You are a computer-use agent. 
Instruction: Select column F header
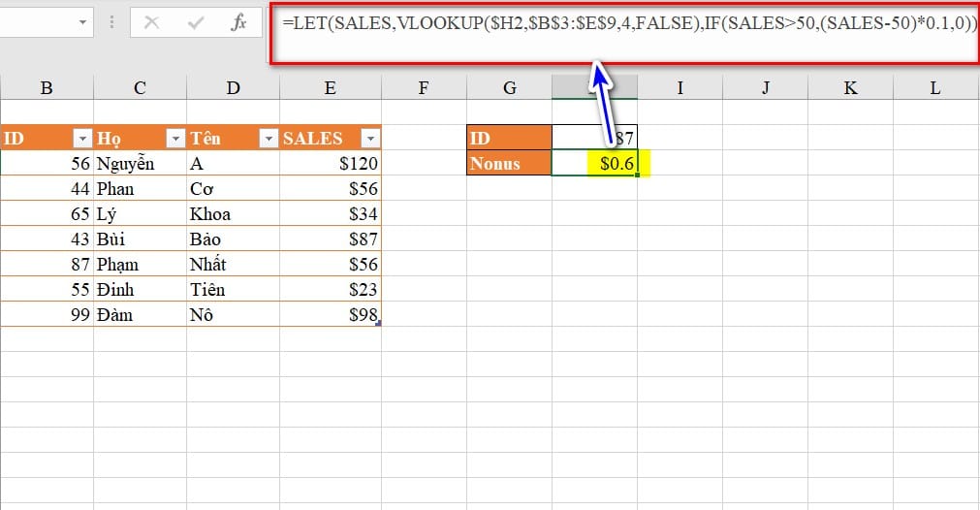423,88
